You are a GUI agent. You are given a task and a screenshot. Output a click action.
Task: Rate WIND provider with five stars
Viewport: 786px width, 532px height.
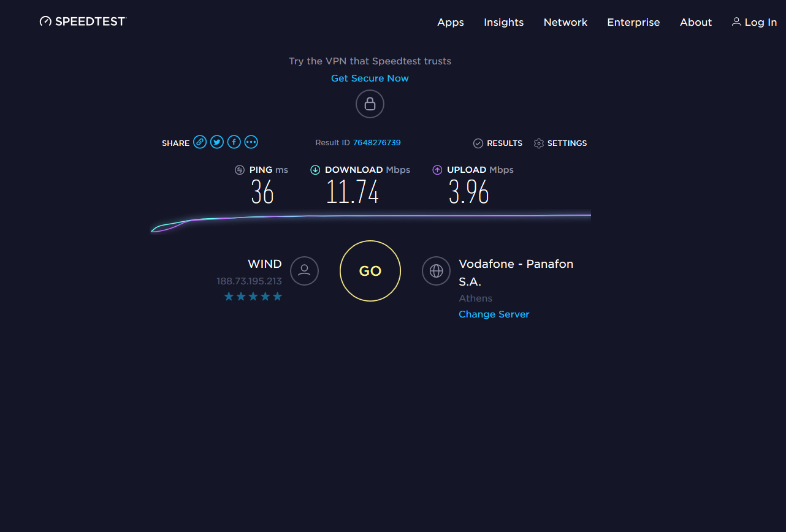click(x=277, y=297)
